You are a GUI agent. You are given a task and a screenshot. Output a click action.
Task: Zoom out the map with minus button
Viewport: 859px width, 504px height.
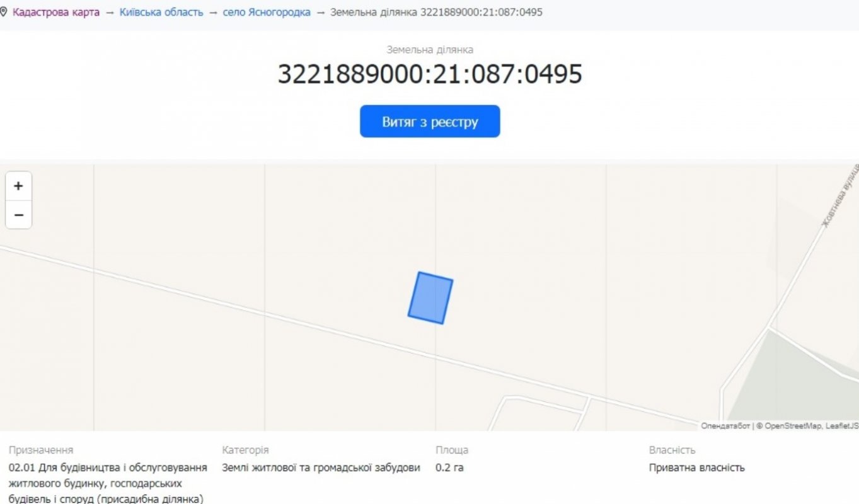[x=18, y=215]
